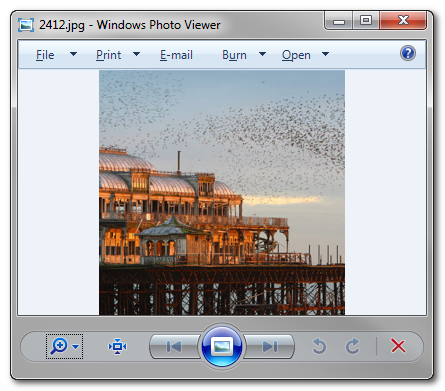The height and width of the screenshot is (391, 445).
Task: Delete the photo with red X
Action: (398, 346)
